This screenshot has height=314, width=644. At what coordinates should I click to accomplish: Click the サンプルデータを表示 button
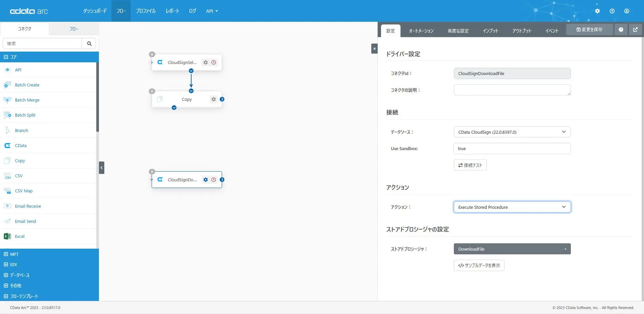(479, 265)
